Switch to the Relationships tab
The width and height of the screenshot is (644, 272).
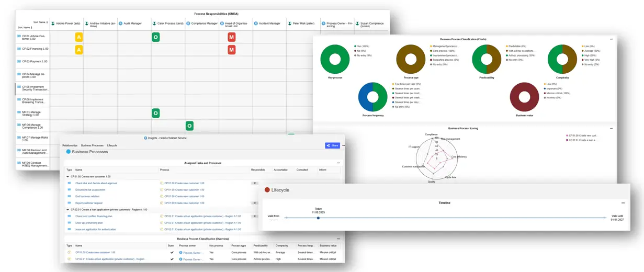(70, 145)
